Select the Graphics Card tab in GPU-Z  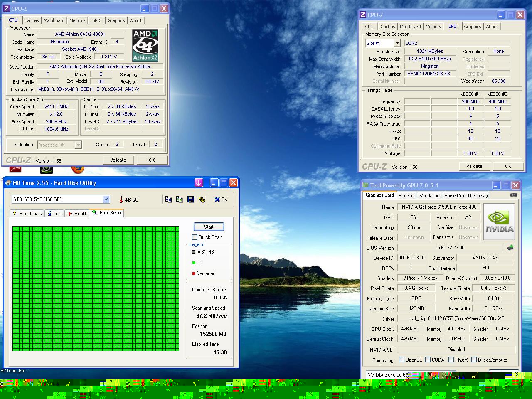379,195
